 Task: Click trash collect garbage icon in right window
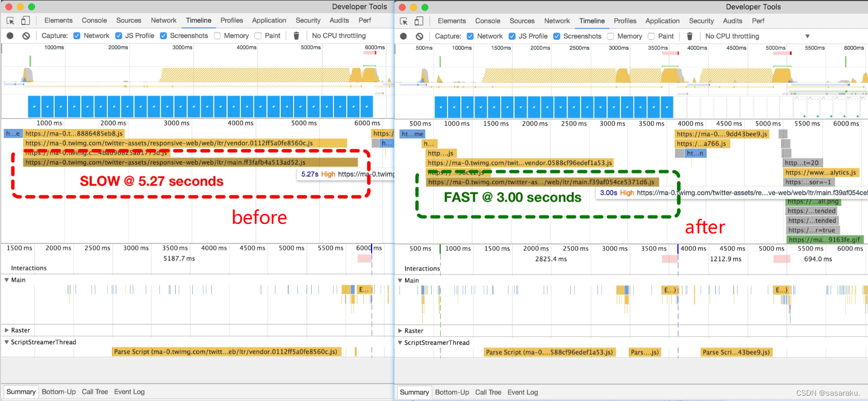(690, 36)
